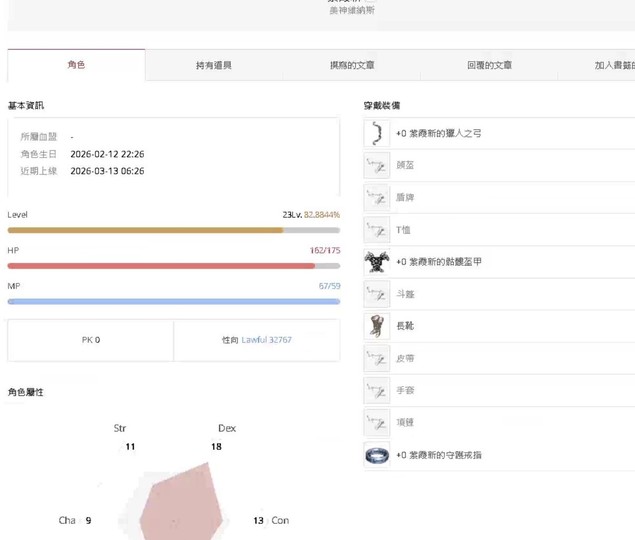Click the empty 盾牌 shield slot icon
The width and height of the screenshot is (635, 540).
[377, 197]
